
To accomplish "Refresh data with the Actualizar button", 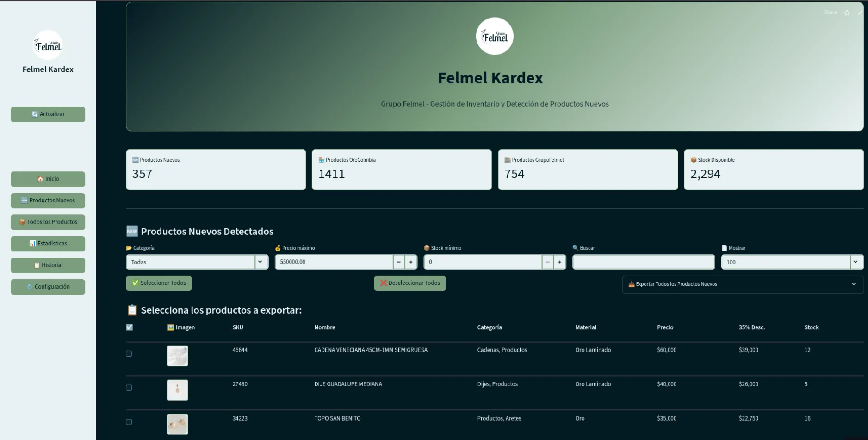I will tap(48, 114).
